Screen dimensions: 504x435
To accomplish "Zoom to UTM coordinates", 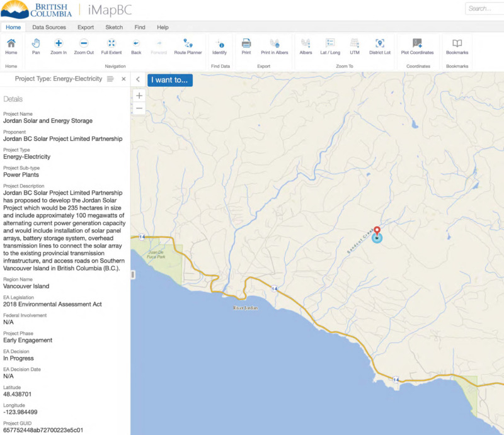I will [355, 47].
